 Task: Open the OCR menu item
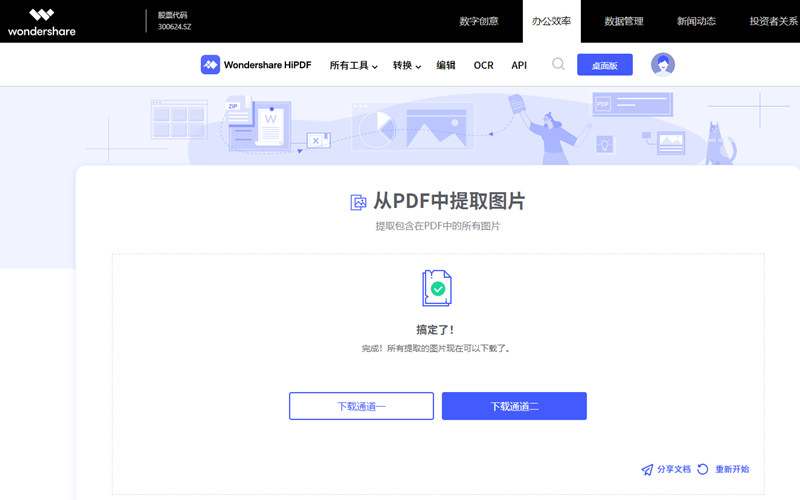click(x=483, y=66)
